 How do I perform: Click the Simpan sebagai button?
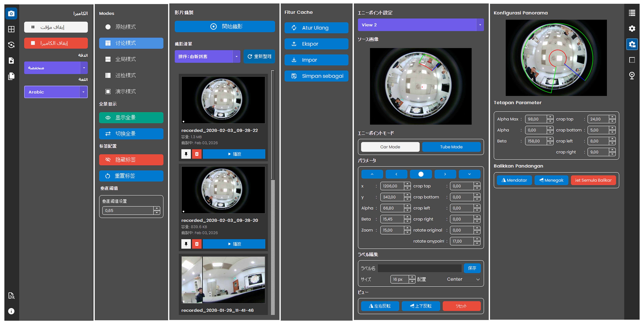316,76
